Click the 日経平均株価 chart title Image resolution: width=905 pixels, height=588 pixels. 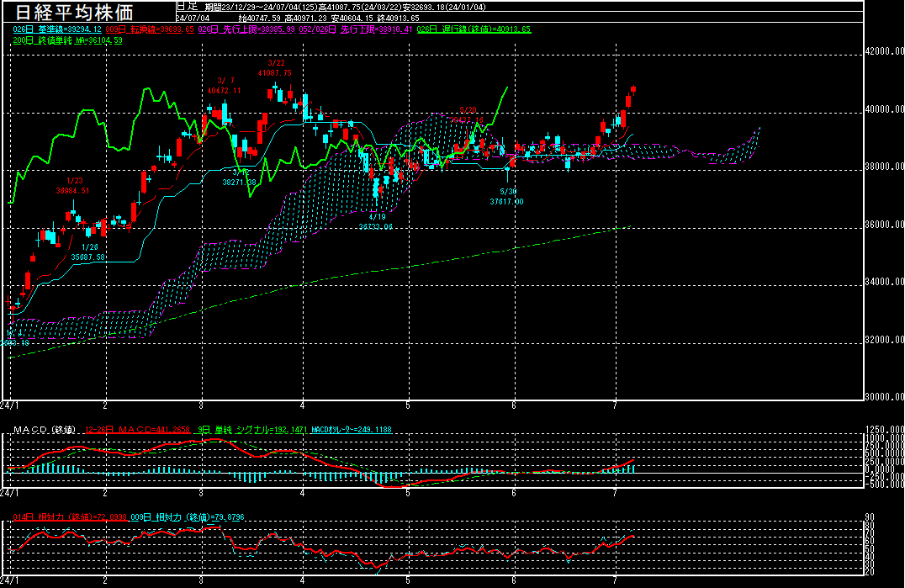tap(73, 12)
